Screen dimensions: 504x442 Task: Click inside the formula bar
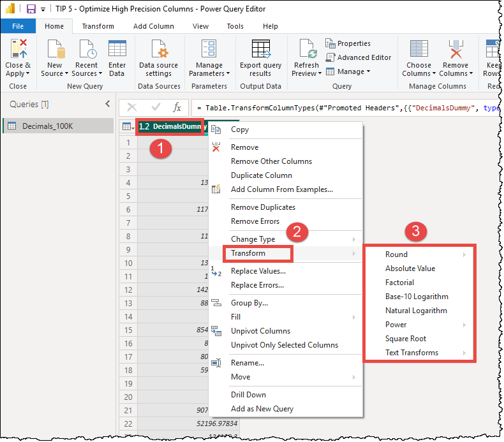(x=345, y=108)
